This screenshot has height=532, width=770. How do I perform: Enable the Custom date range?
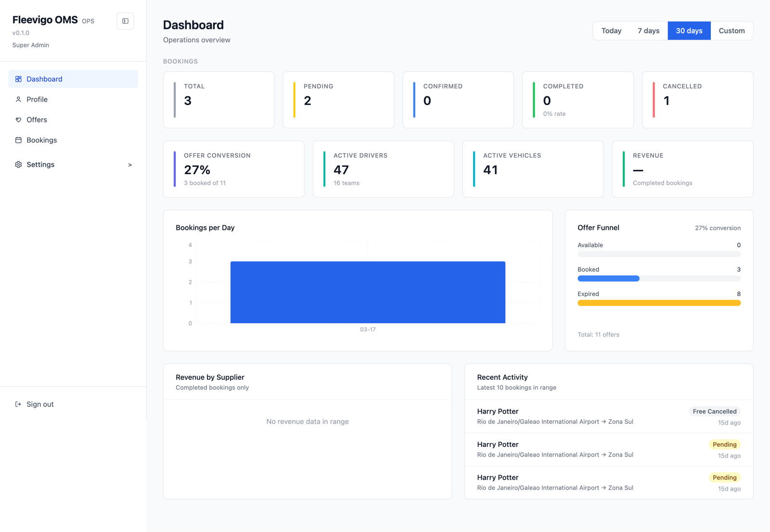(x=731, y=30)
